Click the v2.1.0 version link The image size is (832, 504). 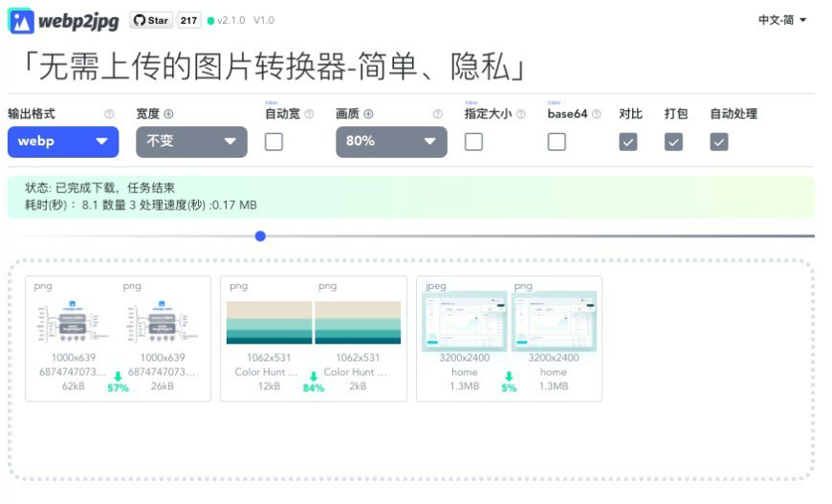point(230,21)
